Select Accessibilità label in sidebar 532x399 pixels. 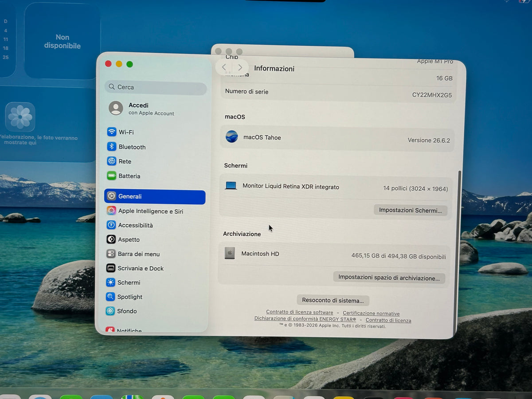click(x=135, y=225)
